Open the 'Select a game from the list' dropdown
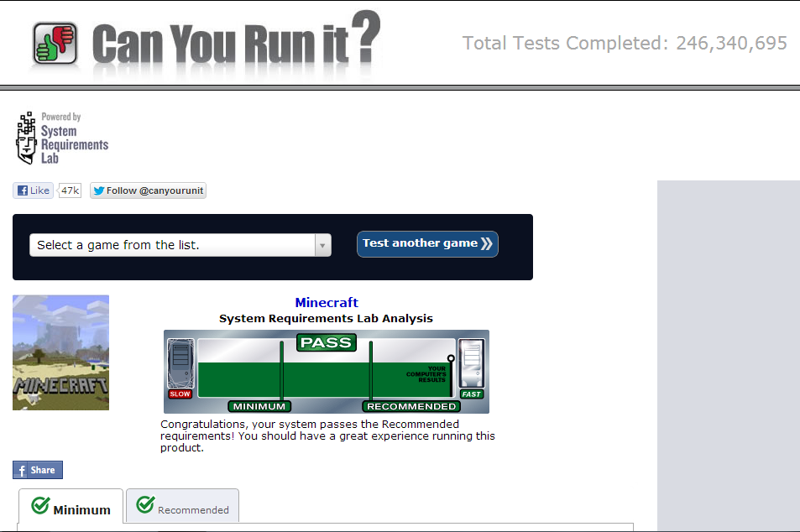800x532 pixels. coord(180,245)
